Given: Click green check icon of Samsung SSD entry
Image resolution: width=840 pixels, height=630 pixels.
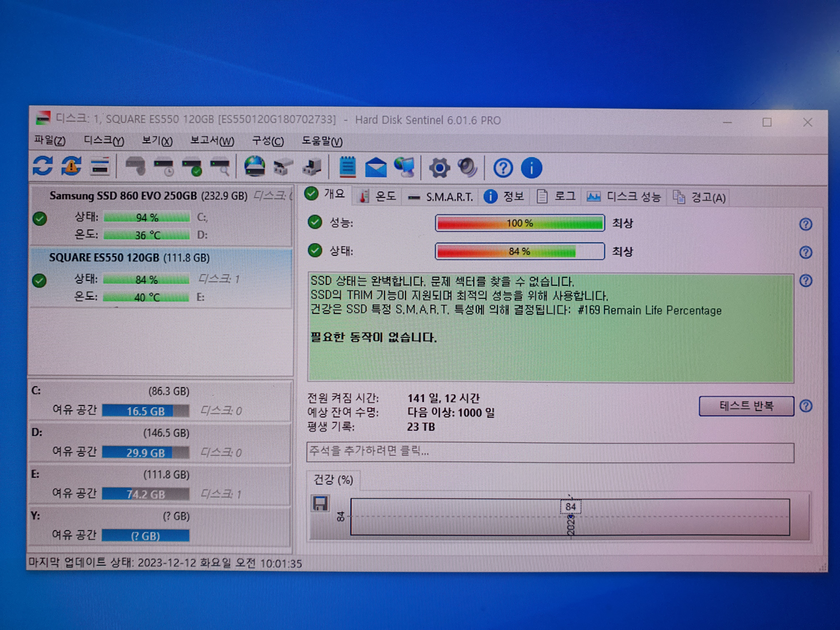Looking at the screenshot, I should (x=40, y=219).
